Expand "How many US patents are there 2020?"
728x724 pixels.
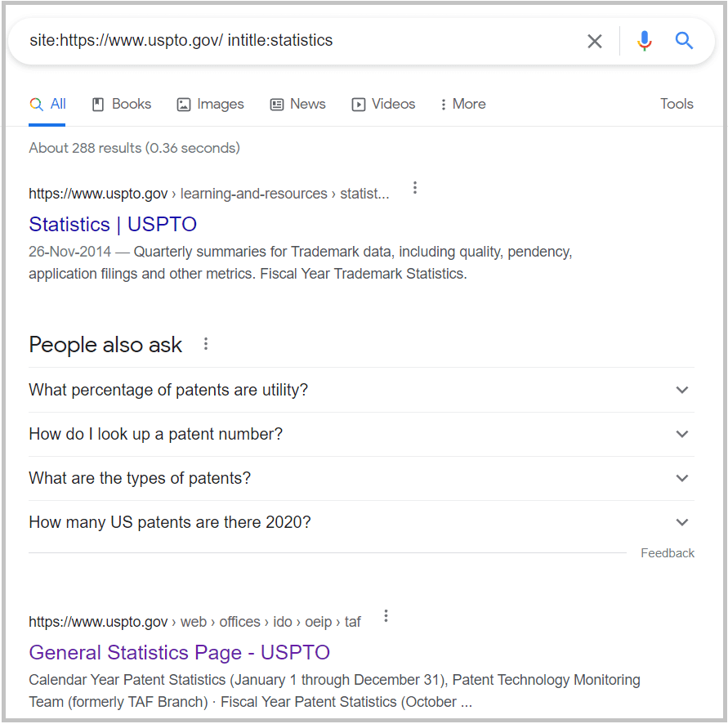pos(361,522)
